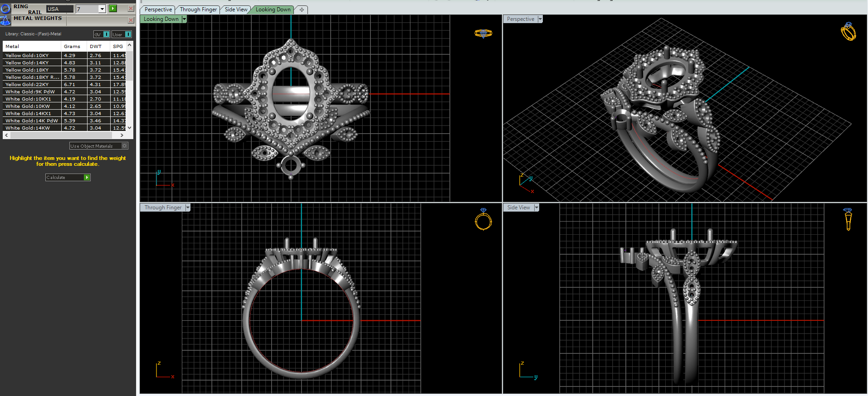The image size is (868, 396).
Task: Click the Perspective viewport ring icon
Action: [x=848, y=32]
